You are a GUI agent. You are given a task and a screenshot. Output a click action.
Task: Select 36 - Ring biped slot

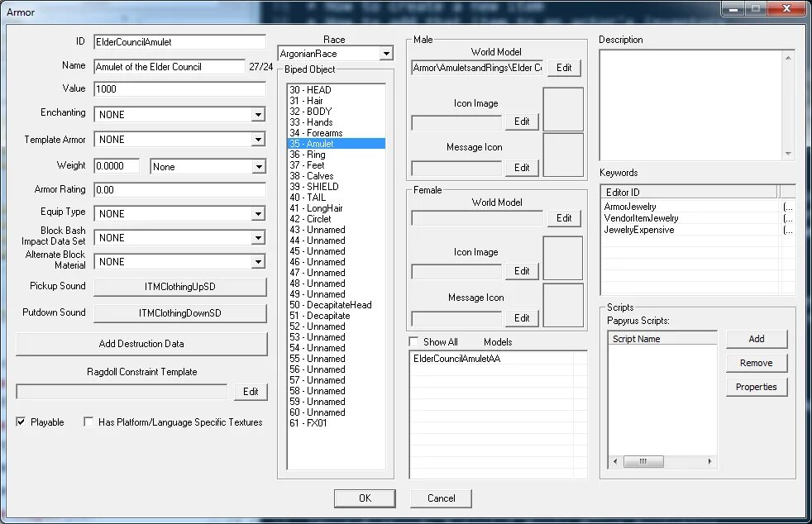click(336, 155)
